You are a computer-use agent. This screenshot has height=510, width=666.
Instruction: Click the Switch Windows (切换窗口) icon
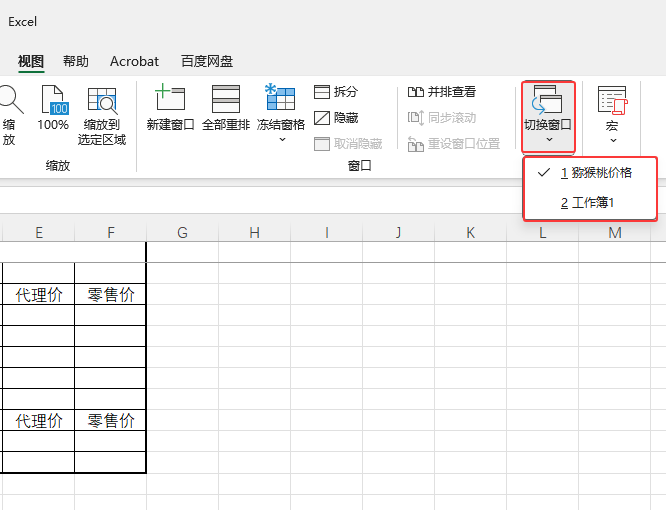point(547,99)
